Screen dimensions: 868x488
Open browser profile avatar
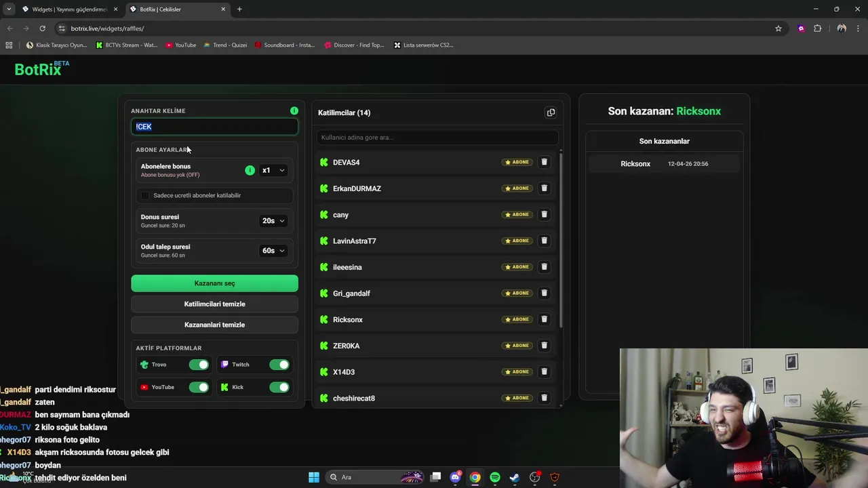tap(842, 28)
